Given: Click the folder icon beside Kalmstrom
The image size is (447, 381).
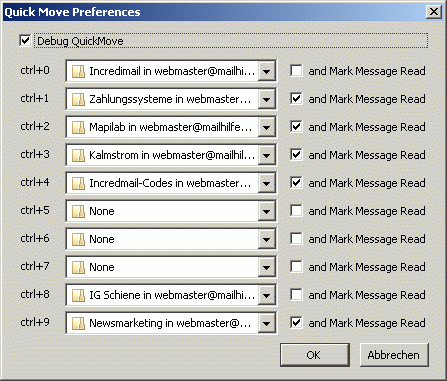Looking at the screenshot, I should [78, 155].
